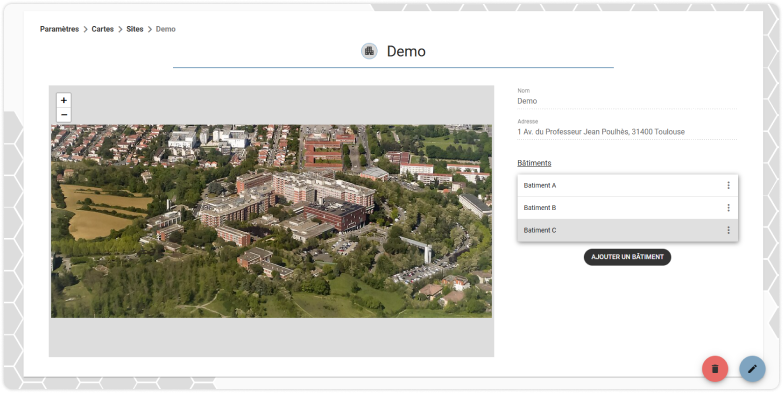Viewport: 783px width, 393px height.
Task: Click the Demo page title
Action: tap(406, 51)
